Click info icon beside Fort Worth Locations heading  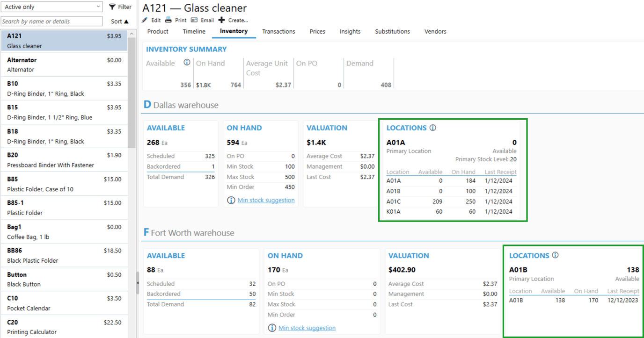555,255
